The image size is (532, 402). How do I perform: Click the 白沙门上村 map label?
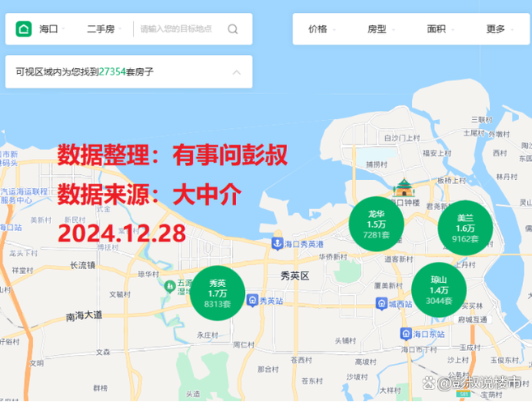pos(402,138)
